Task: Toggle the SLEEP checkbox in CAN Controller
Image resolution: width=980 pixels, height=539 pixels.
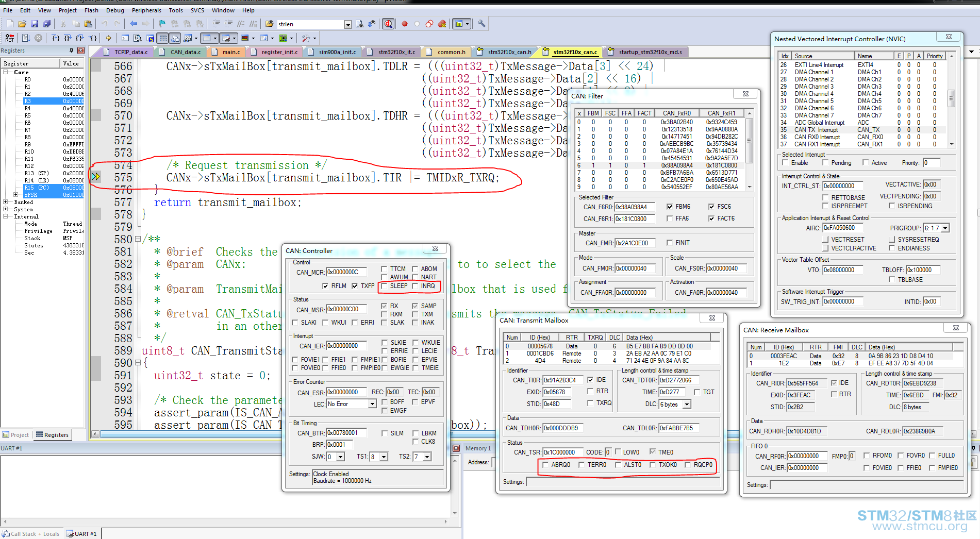Action: 384,286
